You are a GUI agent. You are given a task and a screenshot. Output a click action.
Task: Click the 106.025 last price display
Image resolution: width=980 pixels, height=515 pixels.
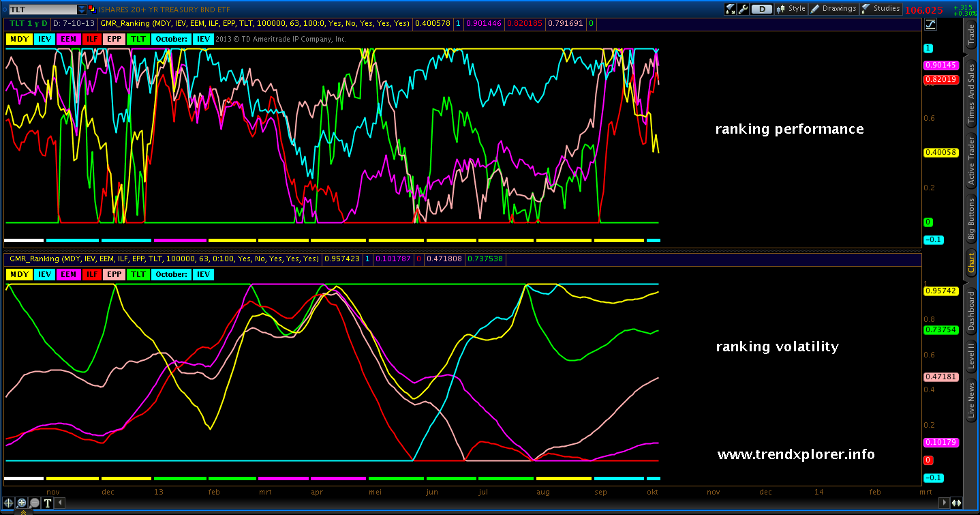pyautogui.click(x=924, y=10)
